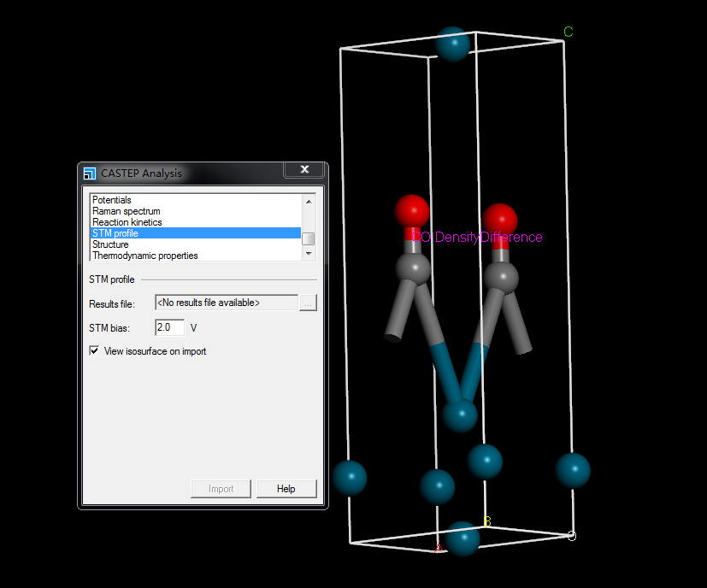Select the right gray carbon atom
The height and width of the screenshot is (588, 707).
coord(502,277)
